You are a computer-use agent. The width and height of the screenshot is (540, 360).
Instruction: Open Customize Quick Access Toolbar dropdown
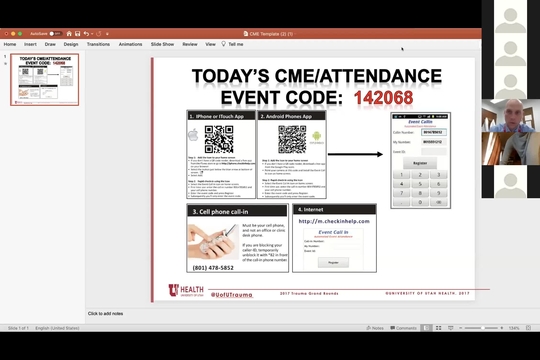[107, 34]
